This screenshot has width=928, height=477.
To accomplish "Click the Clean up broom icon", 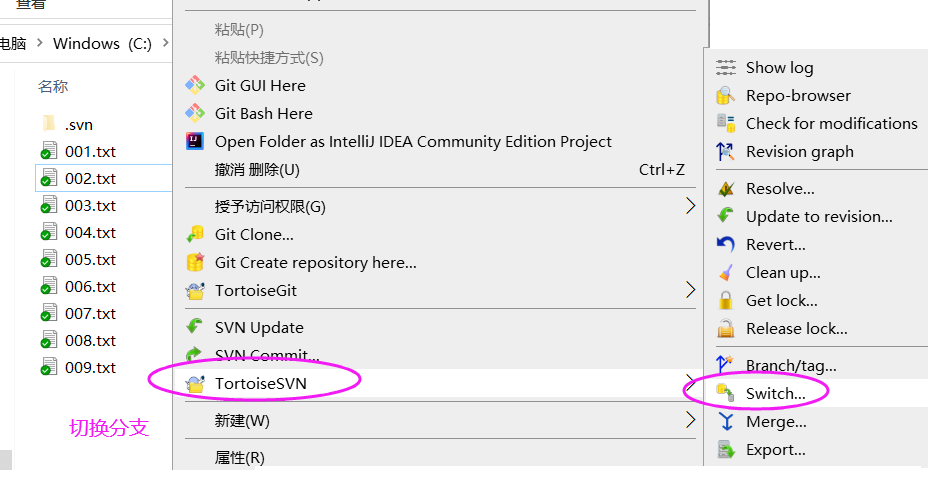I will pos(726,273).
